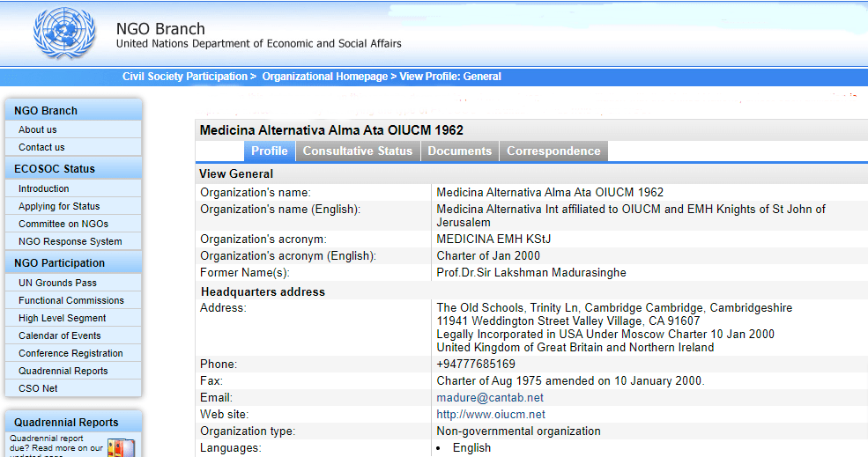The image size is (868, 457).
Task: Open the Profile tab
Action: pyautogui.click(x=270, y=151)
